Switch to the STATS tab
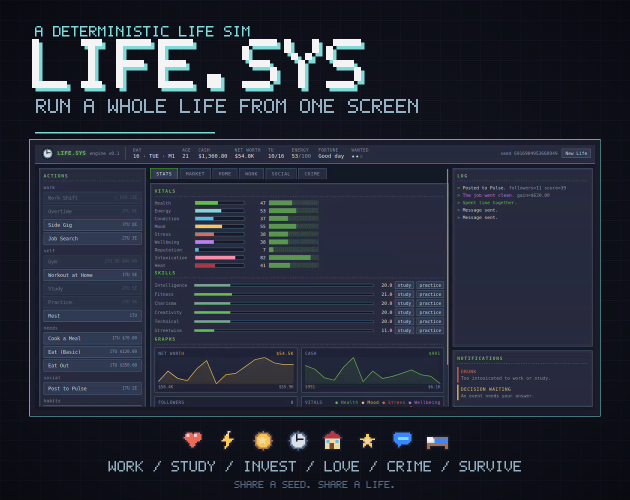Image resolution: width=630 pixels, height=500 pixels. (x=164, y=174)
